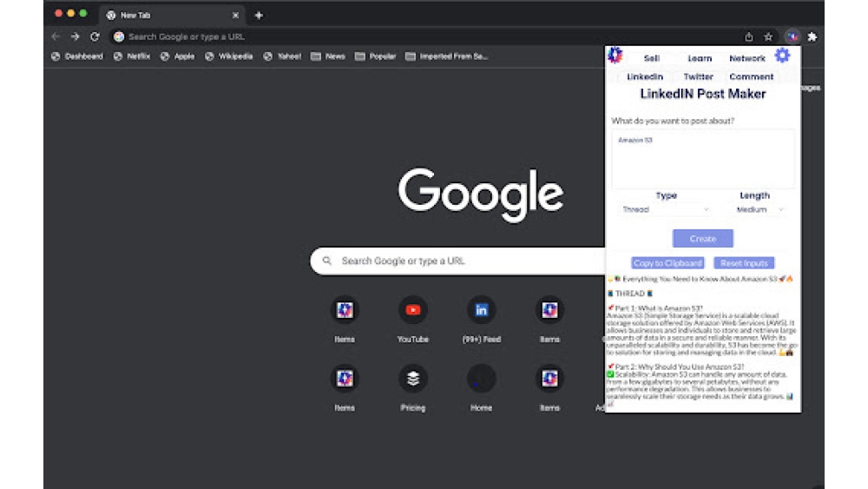Click the Google logo

click(481, 195)
